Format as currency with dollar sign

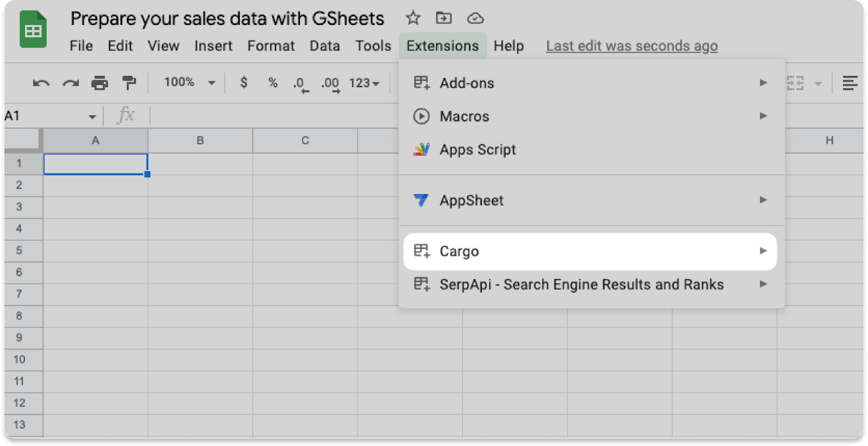pos(244,82)
